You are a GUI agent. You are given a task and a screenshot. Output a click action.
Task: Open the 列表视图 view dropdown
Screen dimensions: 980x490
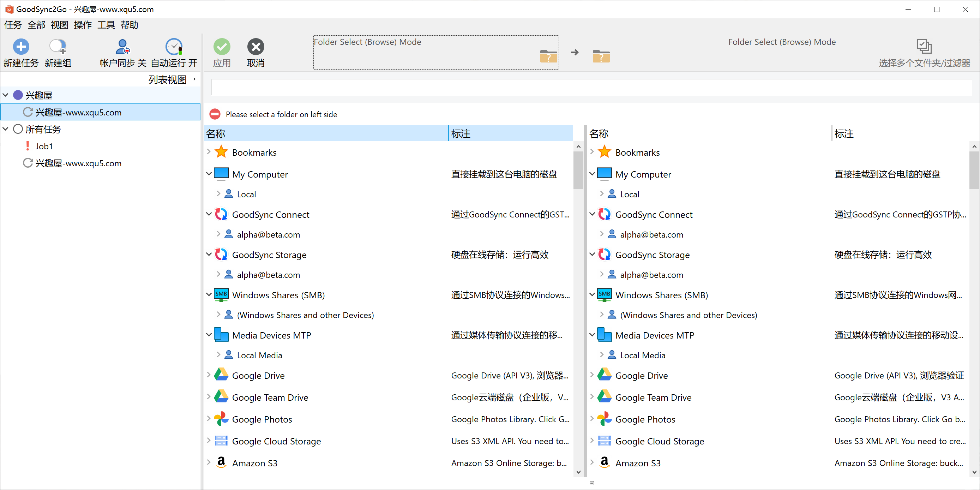point(172,79)
